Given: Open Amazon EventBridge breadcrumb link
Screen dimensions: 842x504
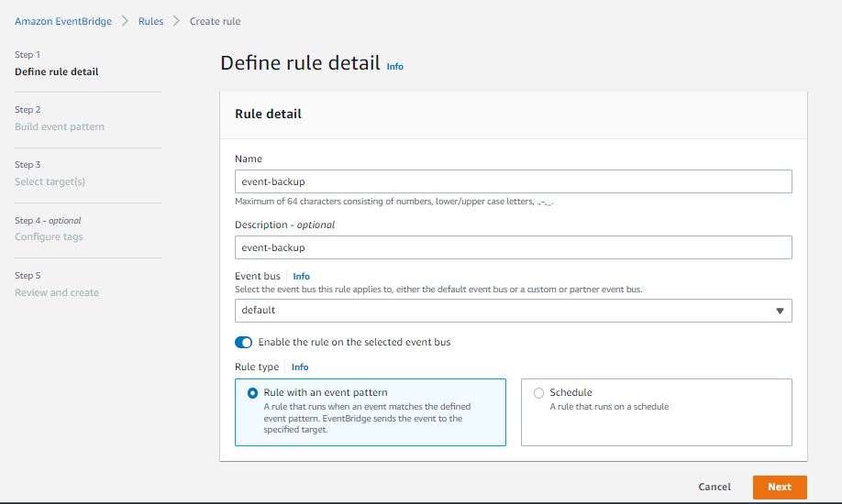Looking at the screenshot, I should pyautogui.click(x=63, y=21).
